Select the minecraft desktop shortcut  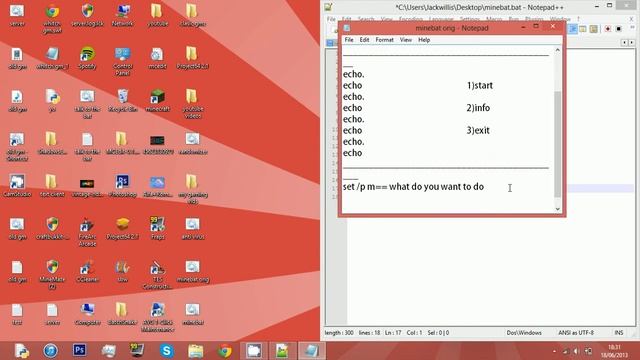(158, 101)
